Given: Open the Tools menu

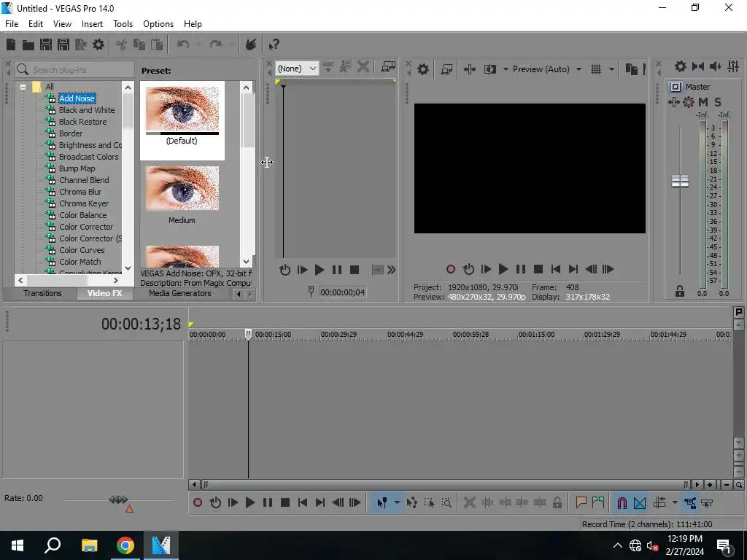Looking at the screenshot, I should click(123, 24).
